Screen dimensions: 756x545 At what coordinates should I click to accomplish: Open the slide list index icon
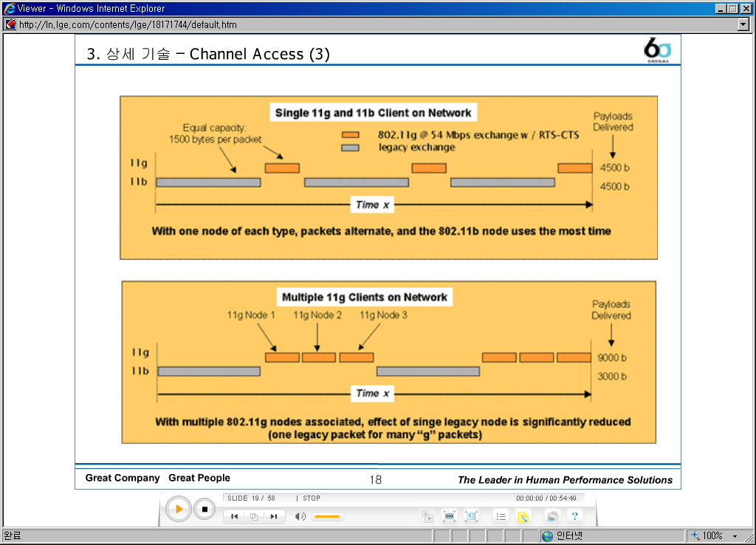[501, 516]
